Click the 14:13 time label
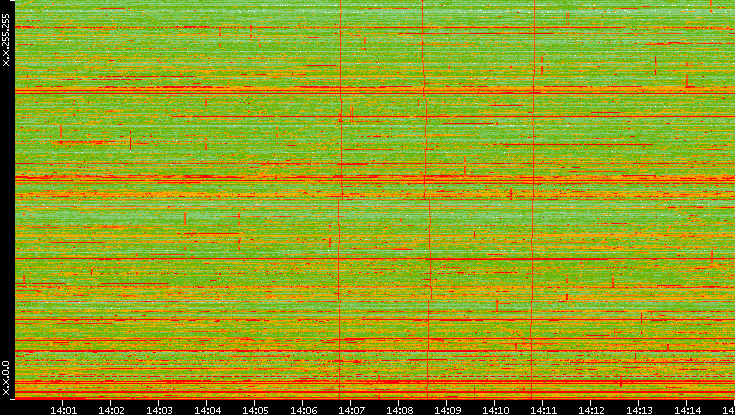The height and width of the screenshot is (415, 735). [639, 410]
